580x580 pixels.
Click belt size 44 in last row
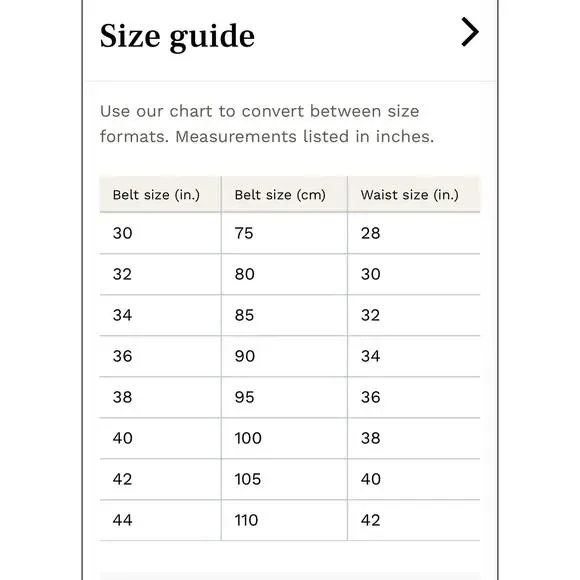click(160, 520)
